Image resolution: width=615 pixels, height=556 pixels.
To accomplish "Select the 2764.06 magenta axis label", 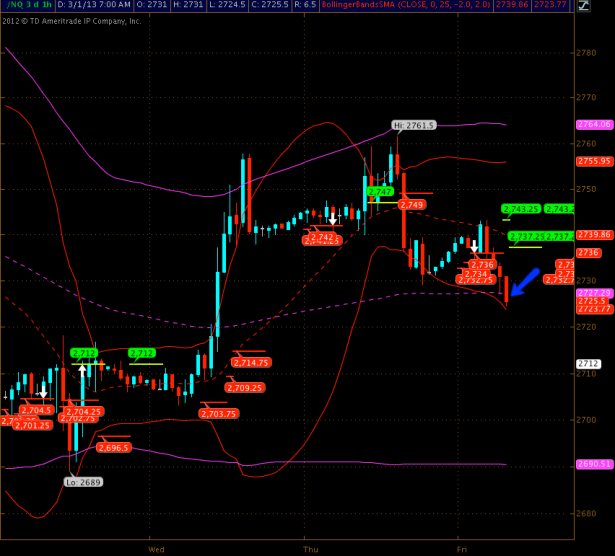I will click(x=594, y=124).
